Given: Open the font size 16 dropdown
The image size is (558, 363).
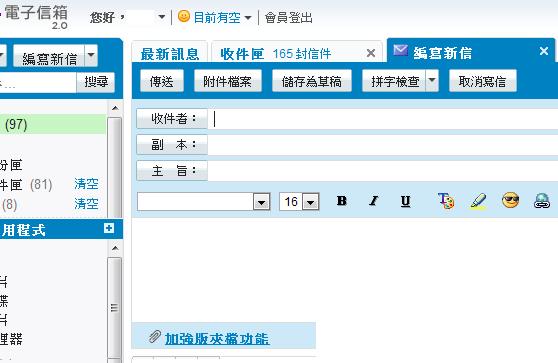Looking at the screenshot, I should (x=310, y=202).
